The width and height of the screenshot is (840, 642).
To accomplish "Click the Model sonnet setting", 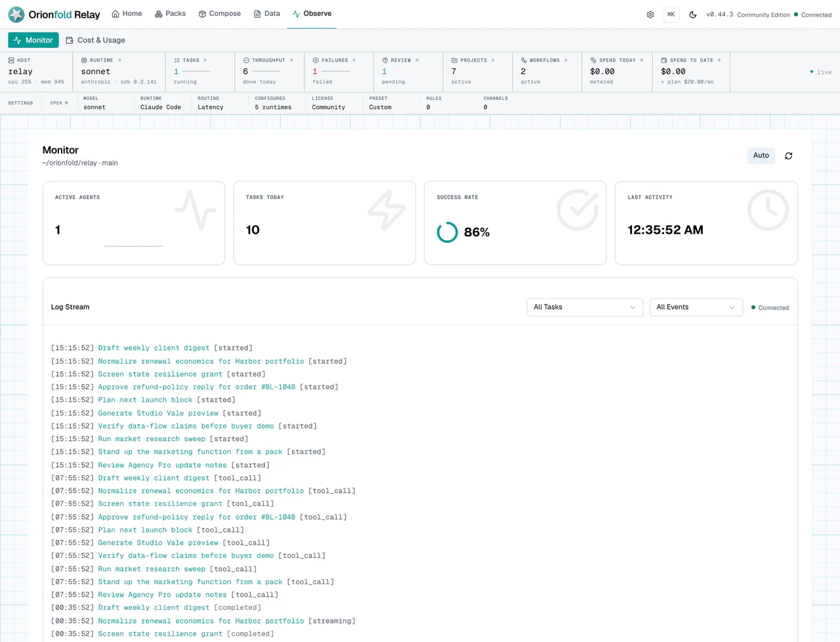I will click(x=94, y=103).
